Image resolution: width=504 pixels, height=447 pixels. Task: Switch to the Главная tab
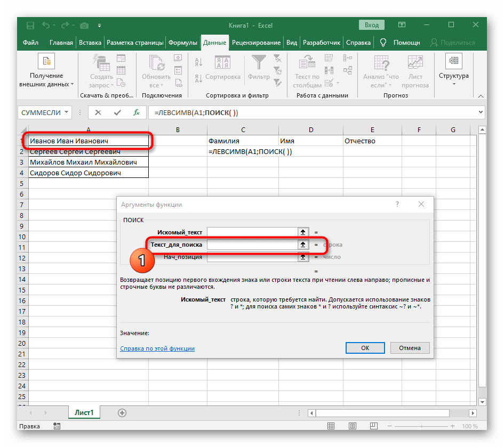coord(61,43)
